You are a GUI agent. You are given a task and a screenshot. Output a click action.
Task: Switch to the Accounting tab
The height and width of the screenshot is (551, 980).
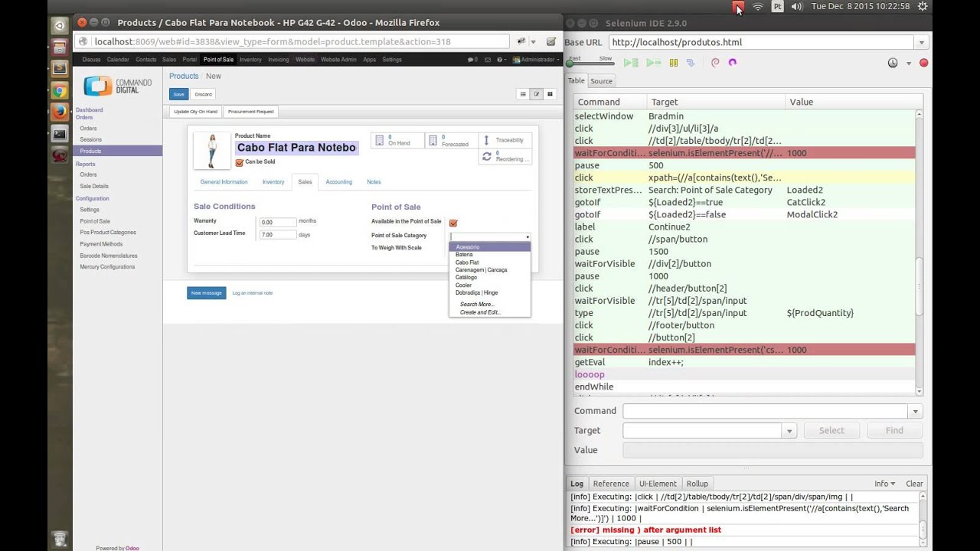coord(338,182)
